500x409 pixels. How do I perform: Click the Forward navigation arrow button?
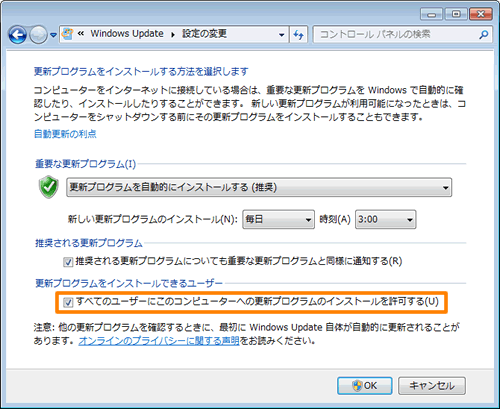point(38,35)
